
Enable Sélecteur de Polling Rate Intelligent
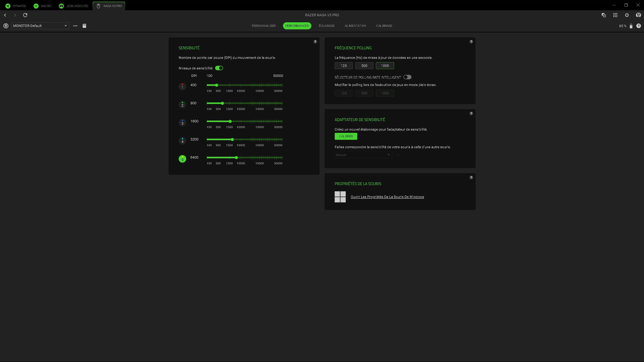[407, 77]
